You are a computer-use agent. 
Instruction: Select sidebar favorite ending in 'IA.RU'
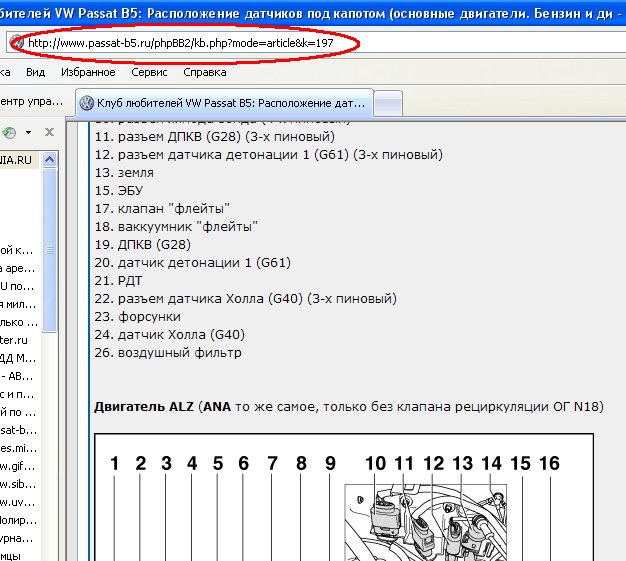[x=16, y=160]
